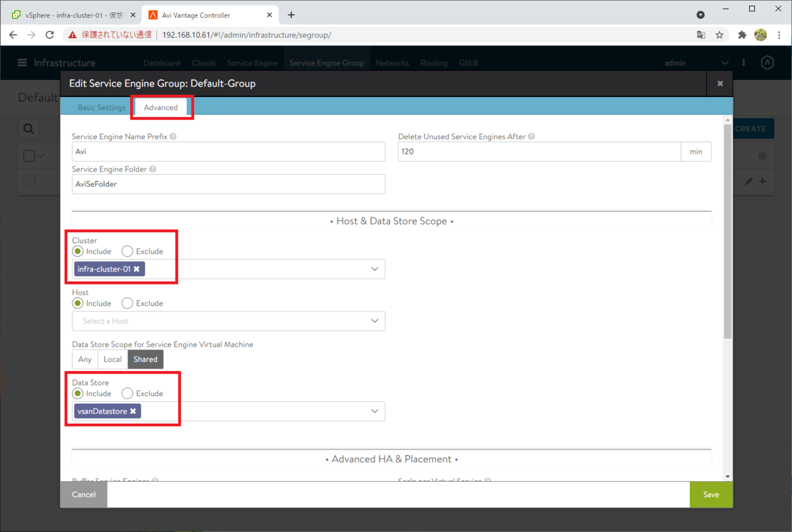Viewport: 792px width, 532px height.
Task: Click the Service Engine Folder field
Action: (228, 184)
